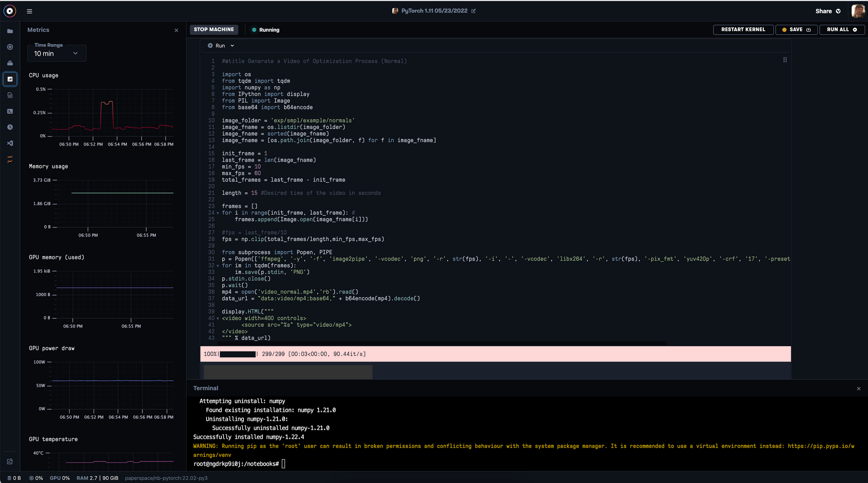Viewport: 868px width, 483px height.
Task: Click the cell drag handle dots
Action: pos(785,60)
